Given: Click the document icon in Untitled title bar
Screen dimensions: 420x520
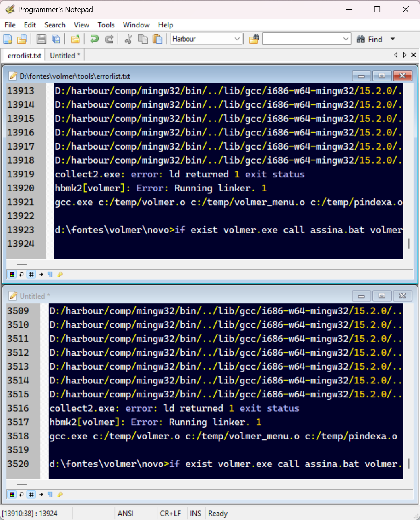Looking at the screenshot, I should click(13, 296).
